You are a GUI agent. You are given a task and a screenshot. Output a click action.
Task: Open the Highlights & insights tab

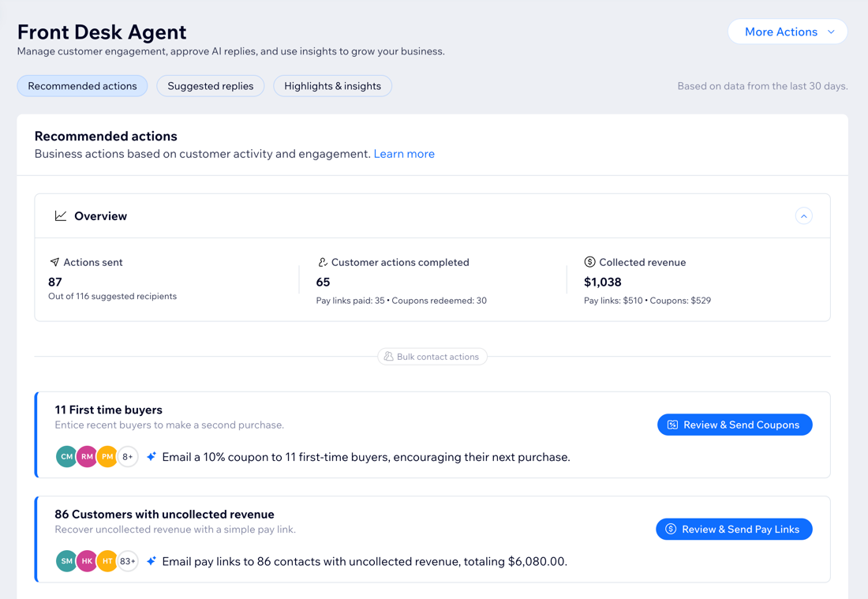click(332, 85)
